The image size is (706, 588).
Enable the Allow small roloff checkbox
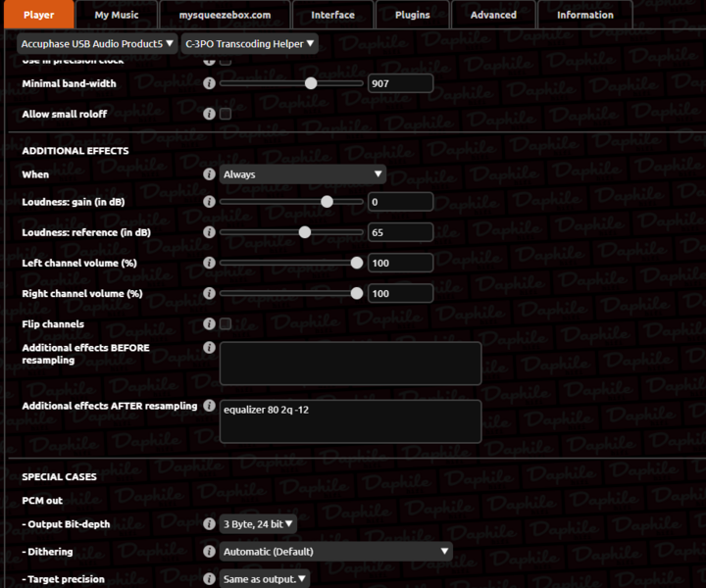pyautogui.click(x=226, y=115)
